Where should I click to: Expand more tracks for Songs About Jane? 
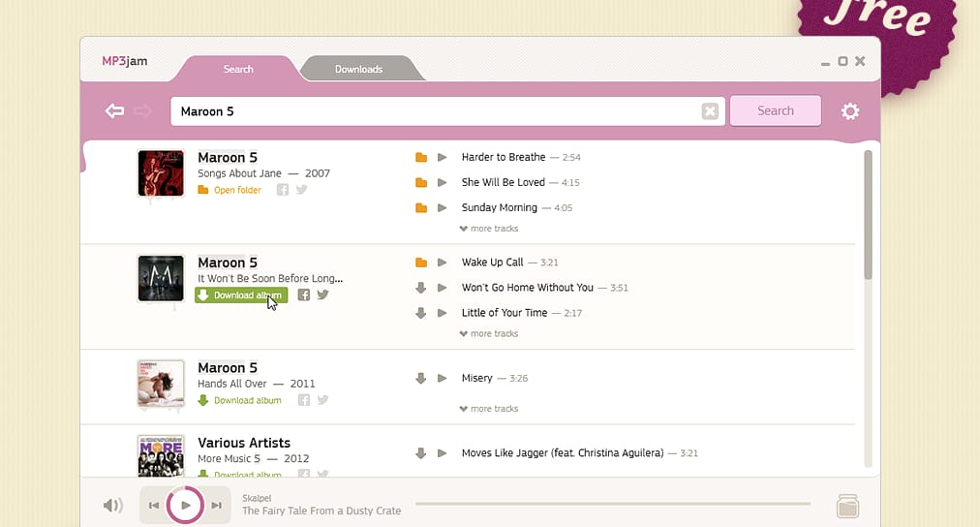[x=489, y=229]
